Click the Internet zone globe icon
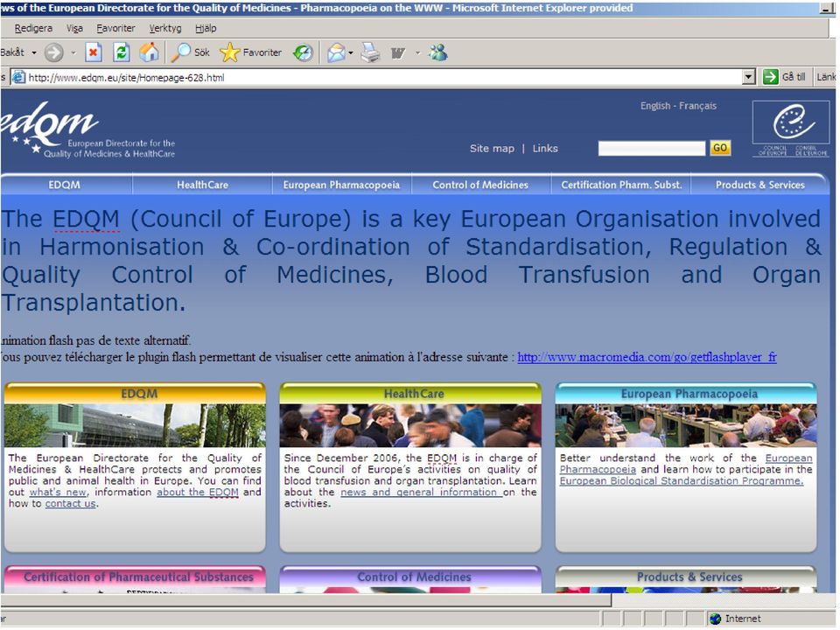The height and width of the screenshot is (630, 840). (715, 619)
